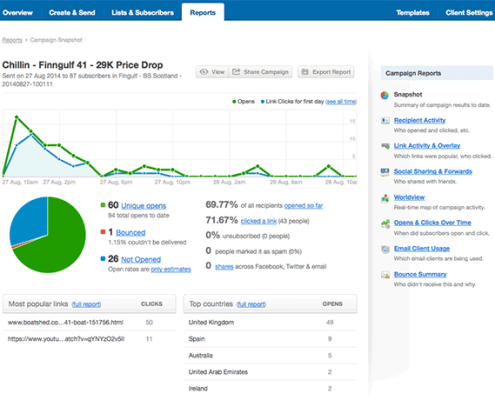This screenshot has height=400, width=495.
Task: Open the 'only estimates' link
Action: [x=171, y=269]
